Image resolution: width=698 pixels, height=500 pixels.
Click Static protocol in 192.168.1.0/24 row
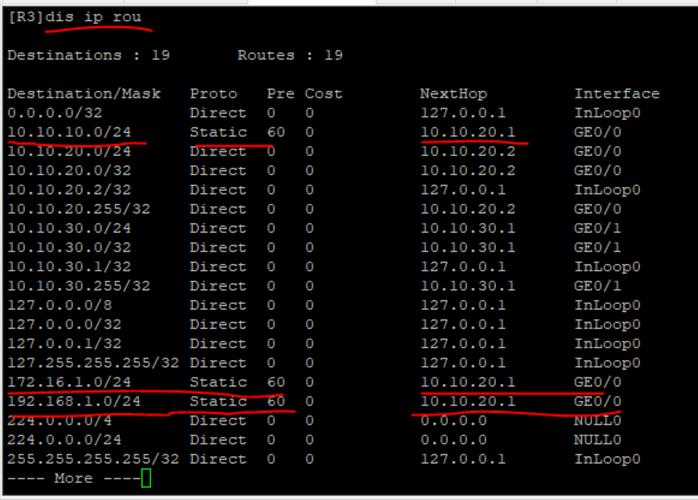[x=218, y=402]
